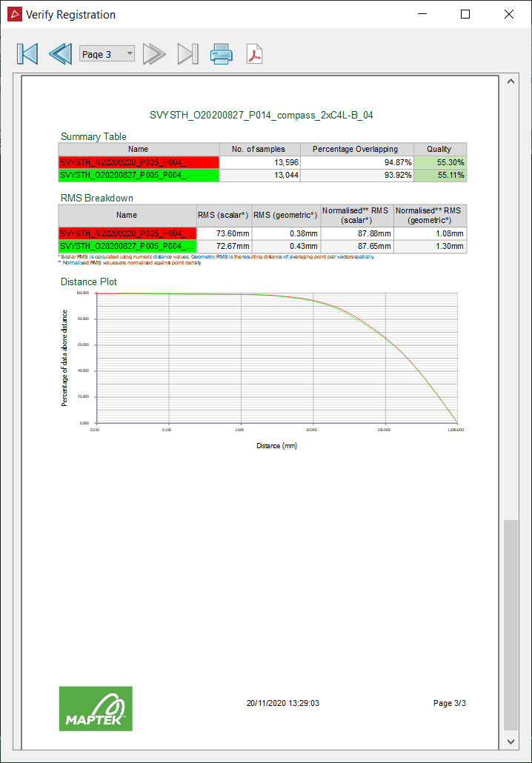532x763 pixels.
Task: Click the Quality column header
Action: 440,150
